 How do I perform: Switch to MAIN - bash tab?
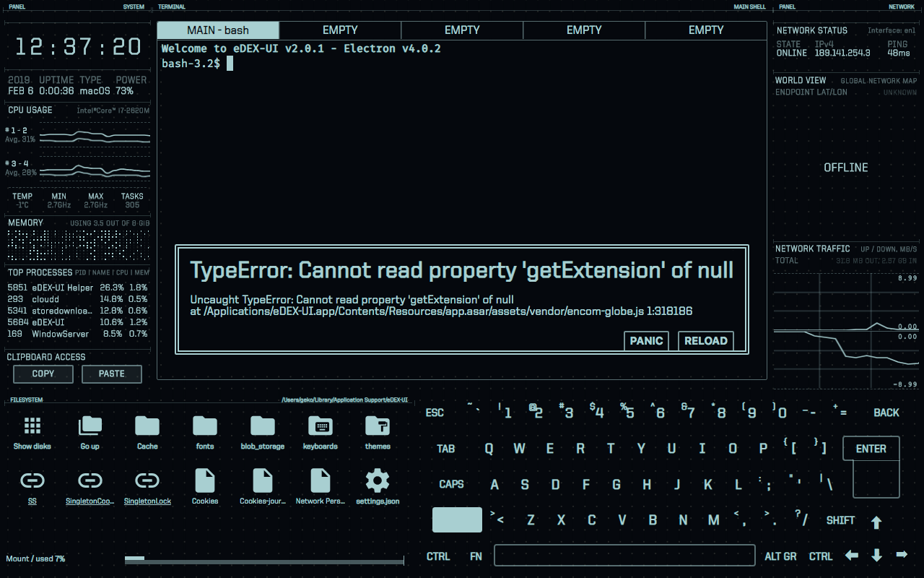[x=218, y=30]
